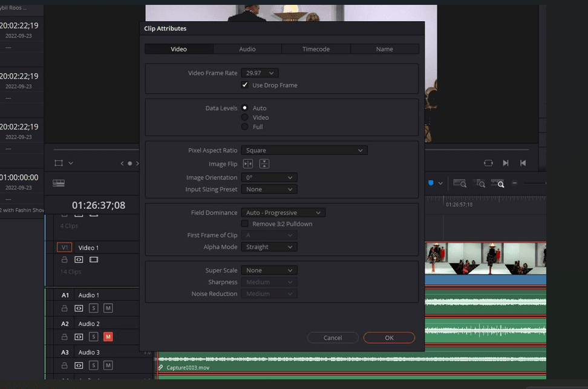588x389 pixels.
Task: Click the horizontal image flip icon
Action: point(247,164)
